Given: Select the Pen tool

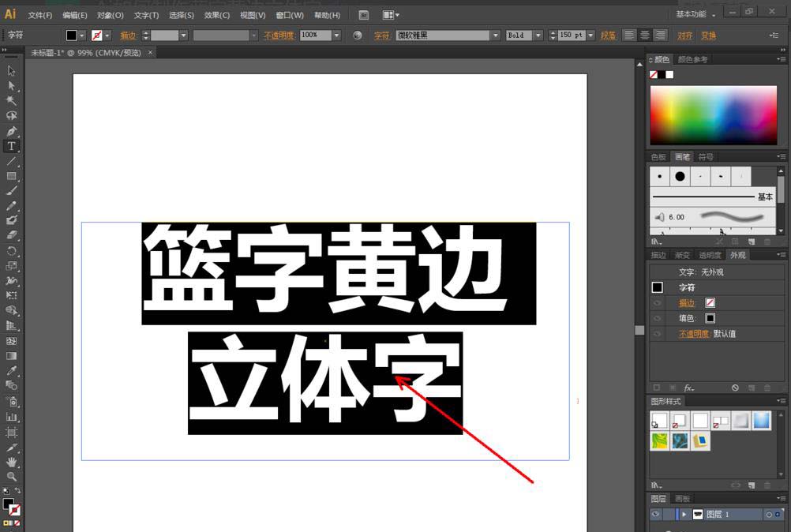Looking at the screenshot, I should pos(11,131).
